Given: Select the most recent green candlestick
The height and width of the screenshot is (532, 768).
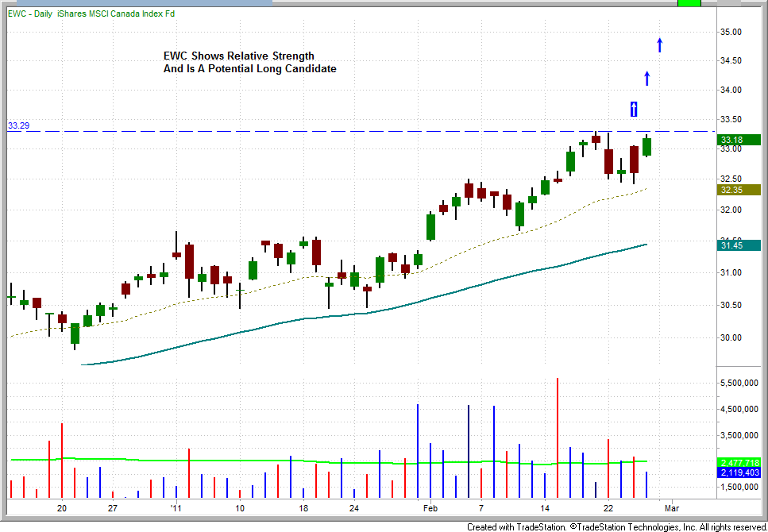Looking at the screenshot, I should pyautogui.click(x=646, y=146).
